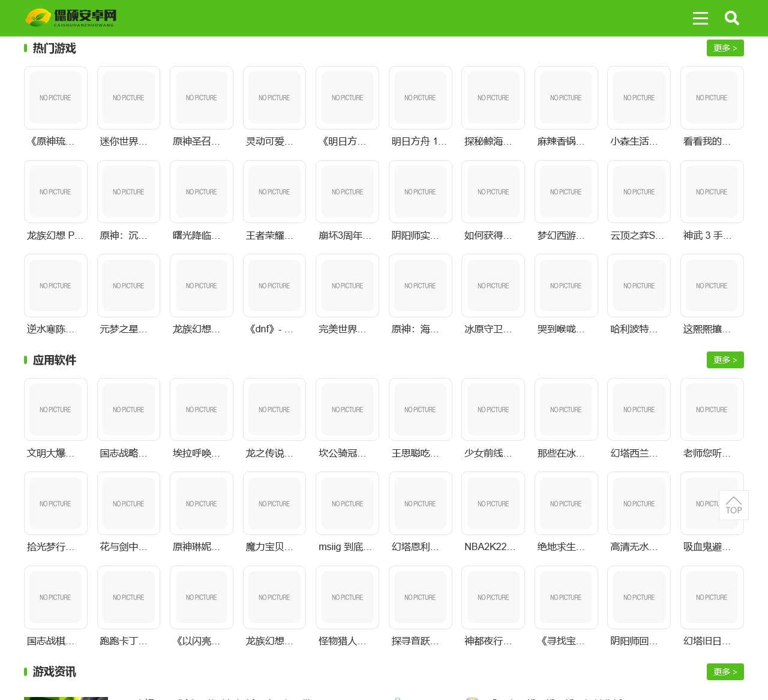Viewport: 768px width, 700px height.
Task: Open the 王思聪吃… thumbnail
Action: click(x=420, y=410)
